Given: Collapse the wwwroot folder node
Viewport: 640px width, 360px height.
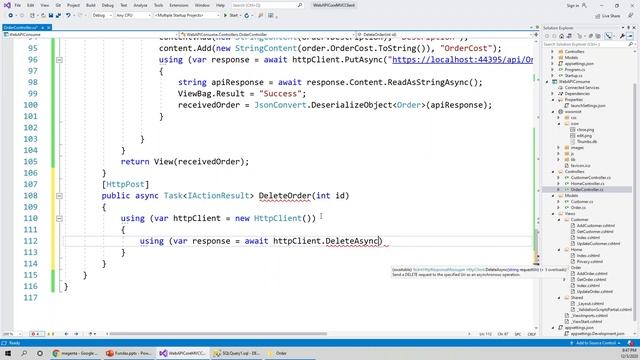Looking at the screenshot, I should tap(554, 112).
